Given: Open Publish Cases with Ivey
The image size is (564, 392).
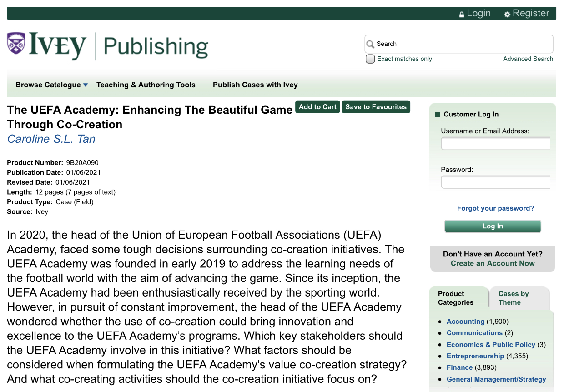Looking at the screenshot, I should click(x=255, y=85).
